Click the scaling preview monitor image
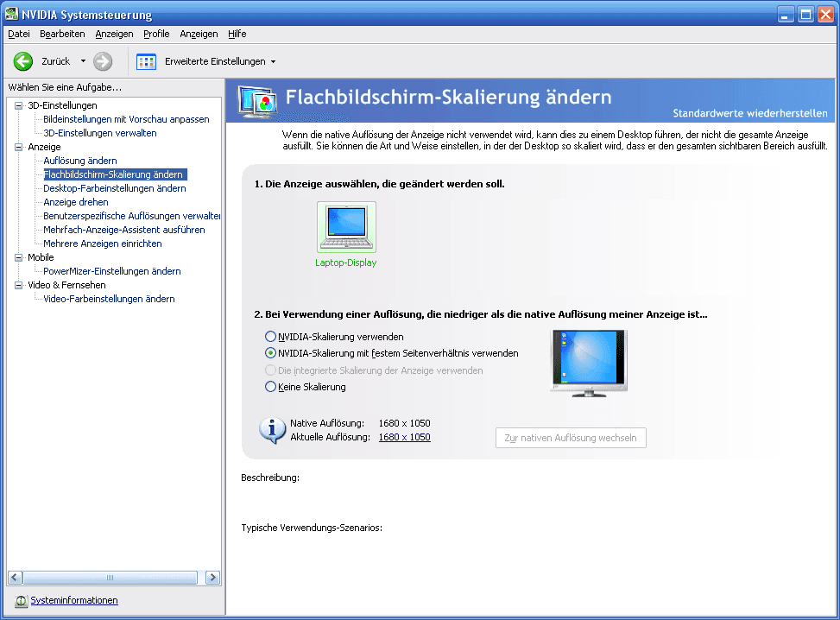The image size is (840, 620). coord(589,364)
